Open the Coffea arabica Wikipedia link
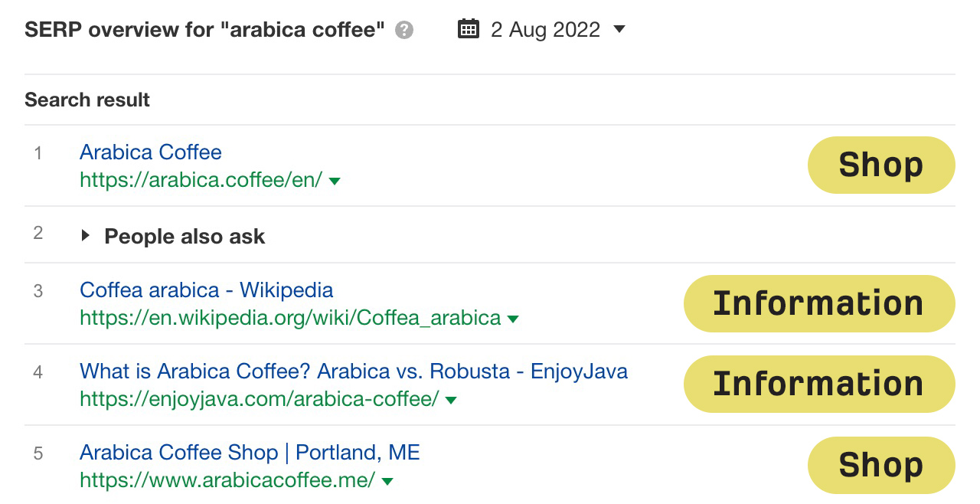 click(206, 290)
